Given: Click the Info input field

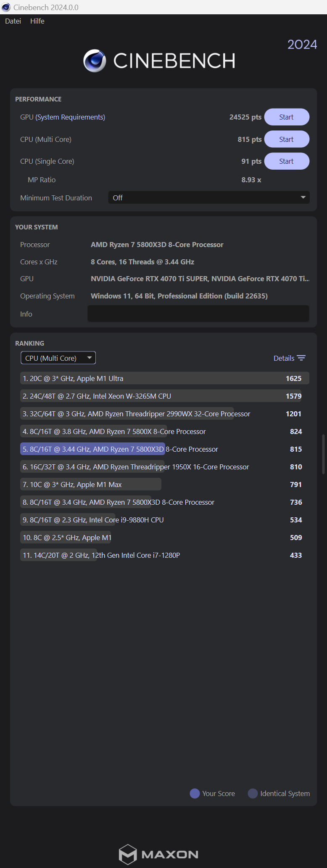Looking at the screenshot, I should click(198, 314).
